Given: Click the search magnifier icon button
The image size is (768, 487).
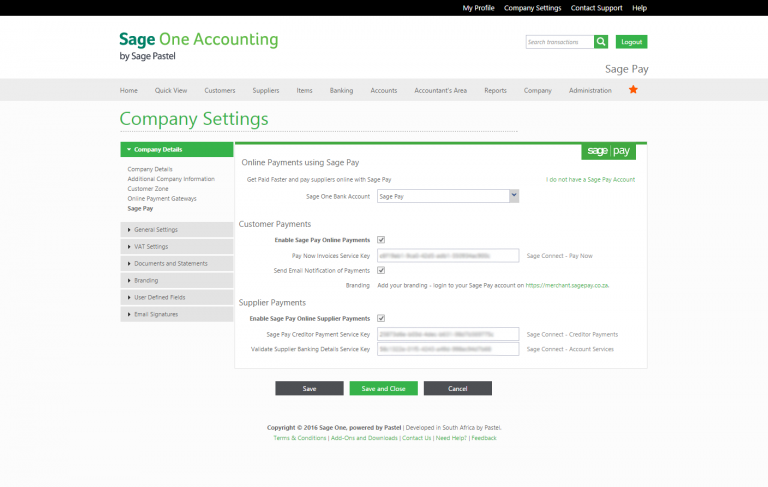Looking at the screenshot, I should [601, 42].
